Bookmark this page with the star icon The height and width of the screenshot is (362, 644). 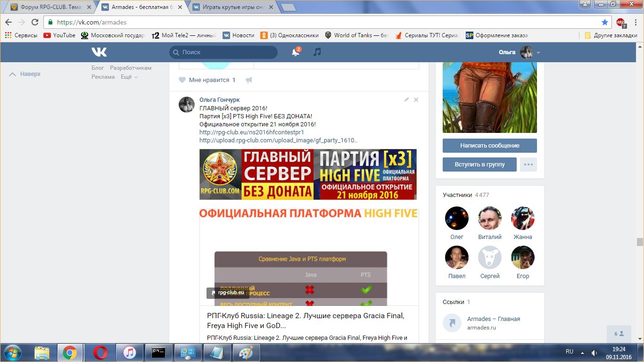(605, 22)
